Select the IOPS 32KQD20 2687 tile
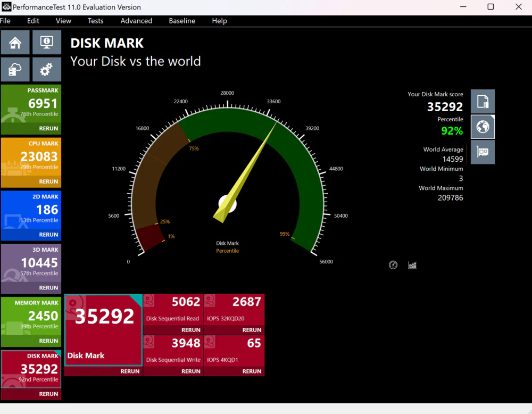The image size is (532, 414). 235,309
